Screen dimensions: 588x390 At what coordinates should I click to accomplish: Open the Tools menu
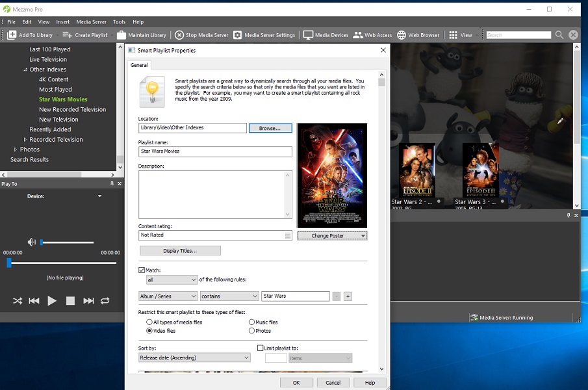[120, 21]
